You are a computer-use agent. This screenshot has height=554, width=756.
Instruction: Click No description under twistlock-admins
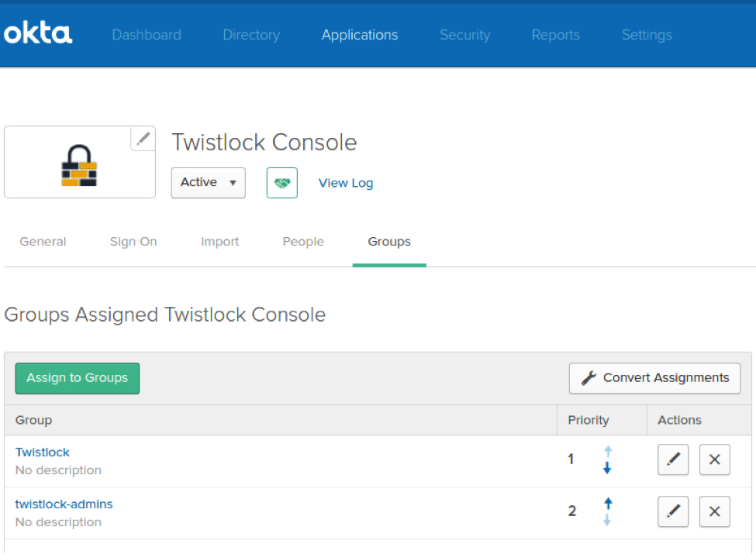(x=58, y=522)
